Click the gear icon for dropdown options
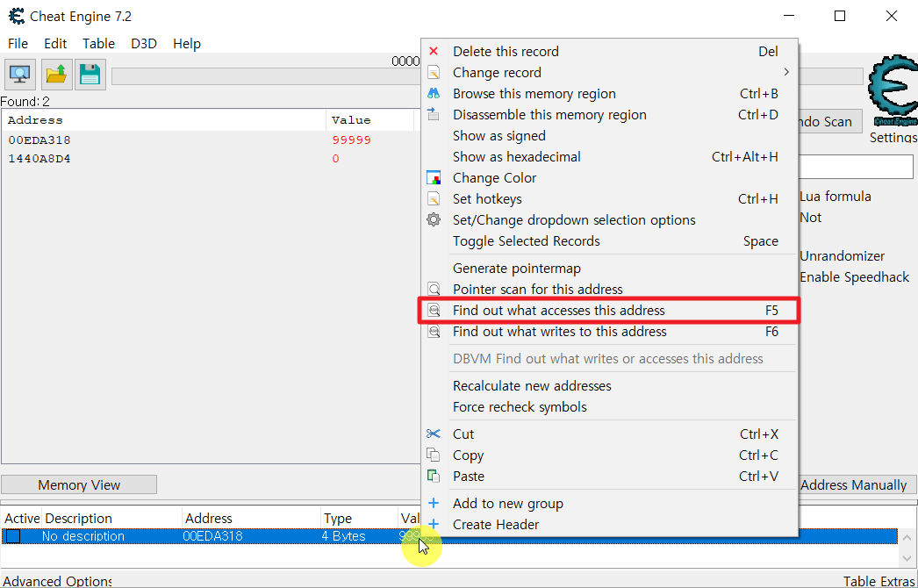Image resolution: width=918 pixels, height=588 pixels. (434, 220)
